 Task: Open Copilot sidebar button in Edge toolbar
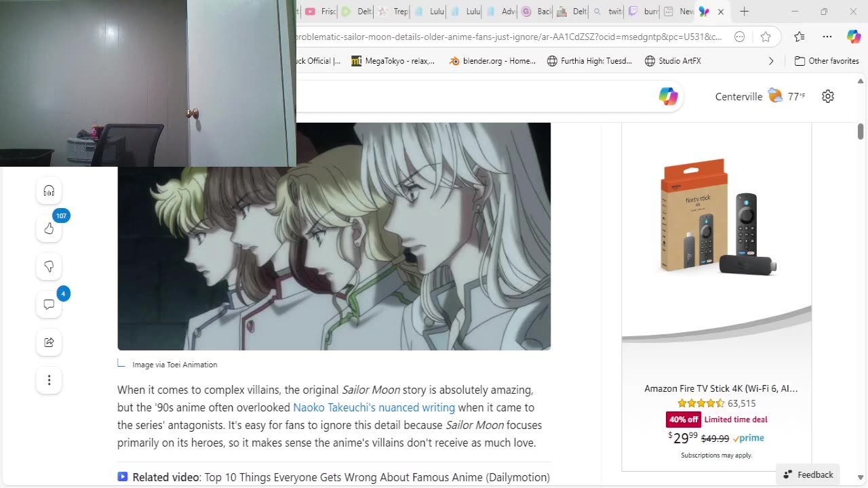point(854,37)
